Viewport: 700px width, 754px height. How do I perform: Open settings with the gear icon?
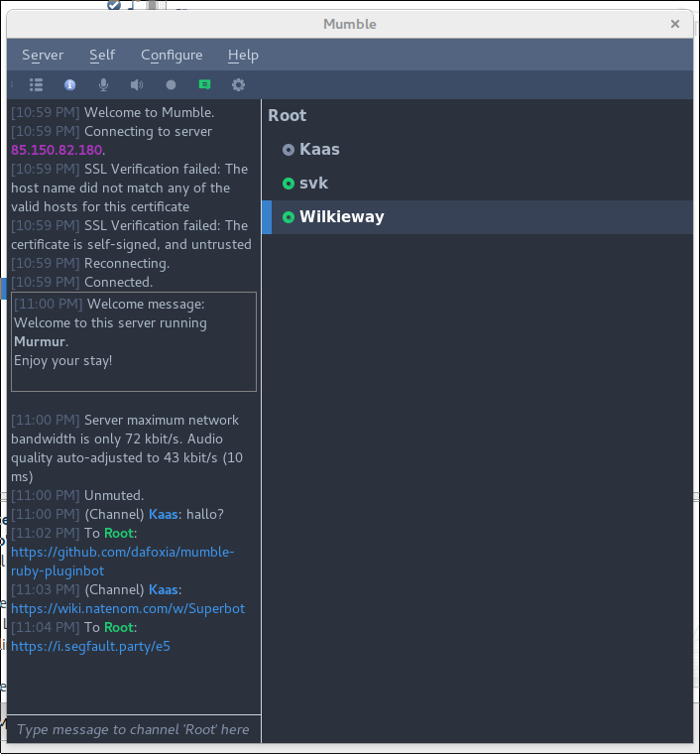click(238, 85)
